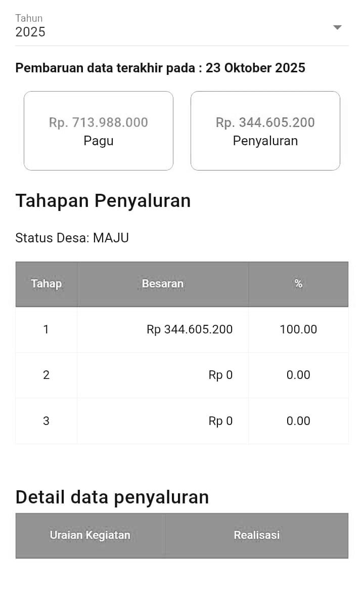The height and width of the screenshot is (594, 364).
Task: Click Rp 0 in Tahap 3 row
Action: tap(220, 421)
